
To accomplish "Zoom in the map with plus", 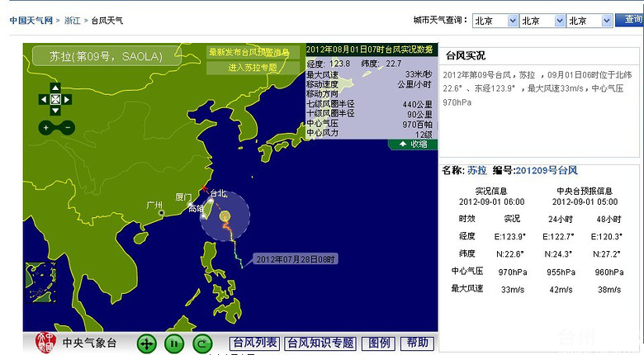I will [x=46, y=128].
